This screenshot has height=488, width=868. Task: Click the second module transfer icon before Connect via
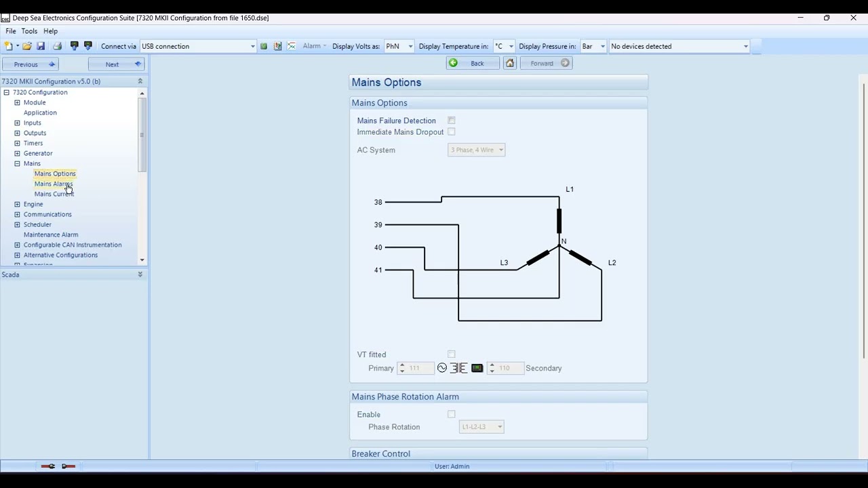(88, 46)
